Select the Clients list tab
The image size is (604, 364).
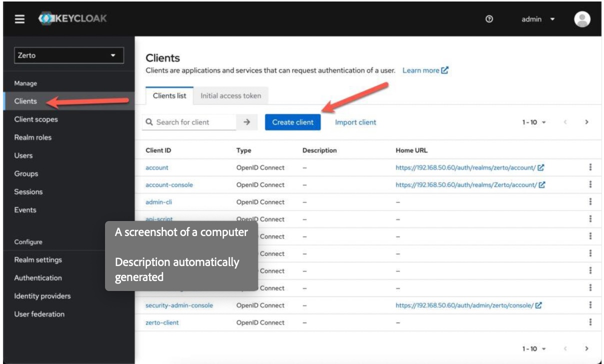[x=169, y=95]
